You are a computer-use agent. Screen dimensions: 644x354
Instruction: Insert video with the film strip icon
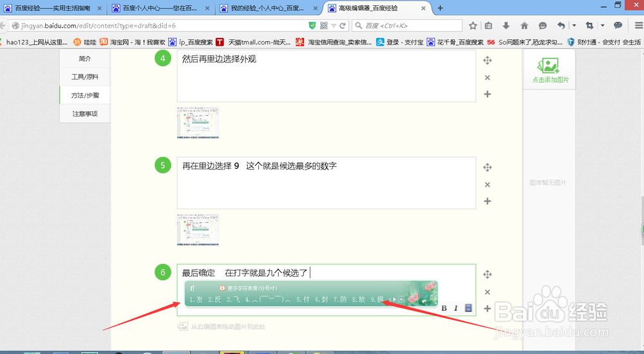pyautogui.click(x=468, y=308)
